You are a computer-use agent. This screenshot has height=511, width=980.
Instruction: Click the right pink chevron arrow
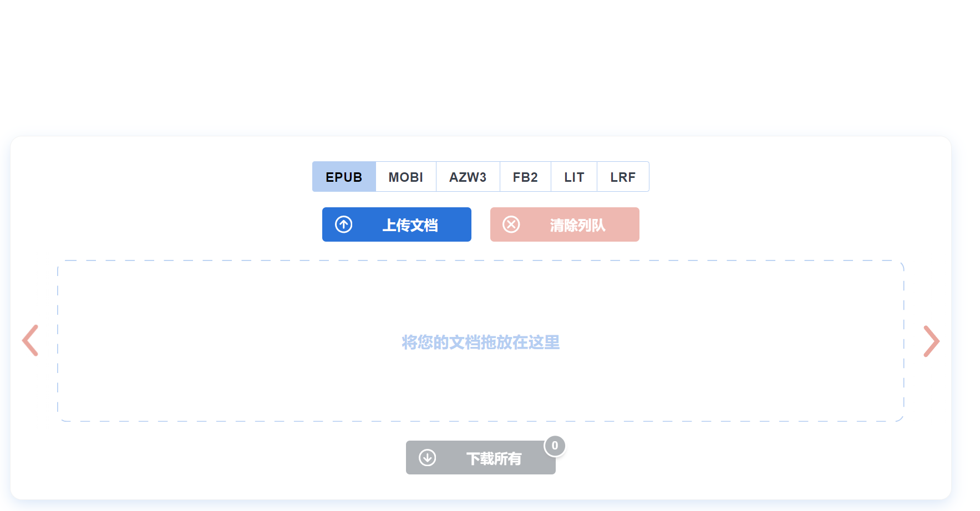click(931, 341)
